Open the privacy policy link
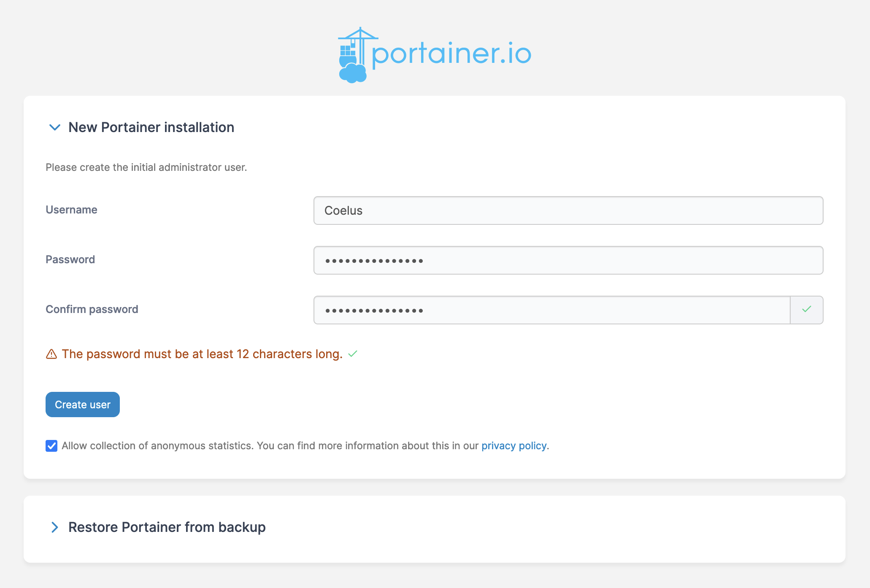The height and width of the screenshot is (588, 870). coord(514,446)
